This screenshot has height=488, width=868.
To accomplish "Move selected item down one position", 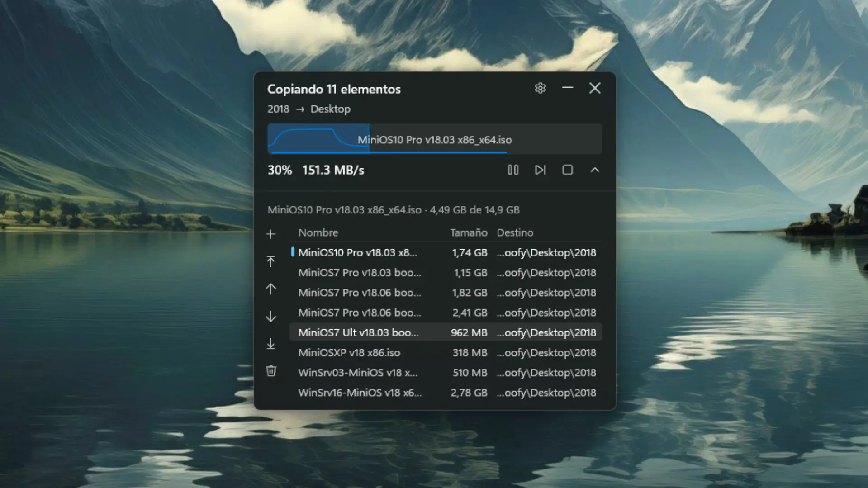I will [270, 316].
